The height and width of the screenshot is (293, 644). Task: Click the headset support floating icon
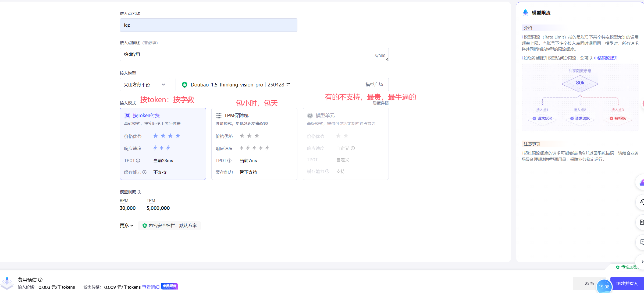[642, 202]
